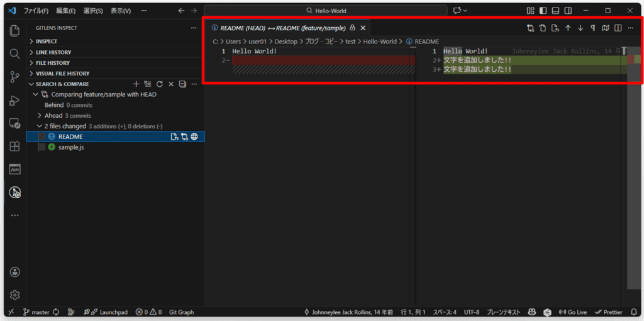Click Go Live in status bar
The image size is (644, 321).
click(574, 312)
